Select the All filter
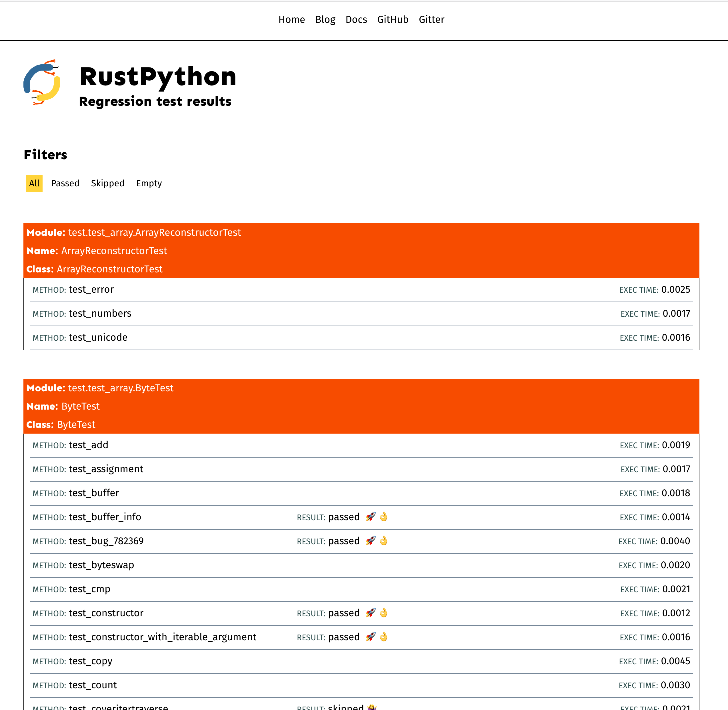This screenshot has height=710, width=728. (34, 183)
